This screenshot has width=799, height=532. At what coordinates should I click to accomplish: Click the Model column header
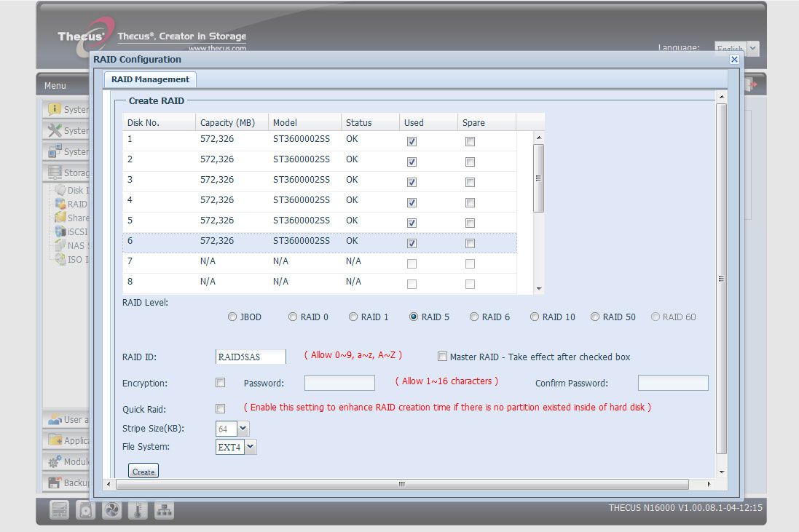[304, 122]
